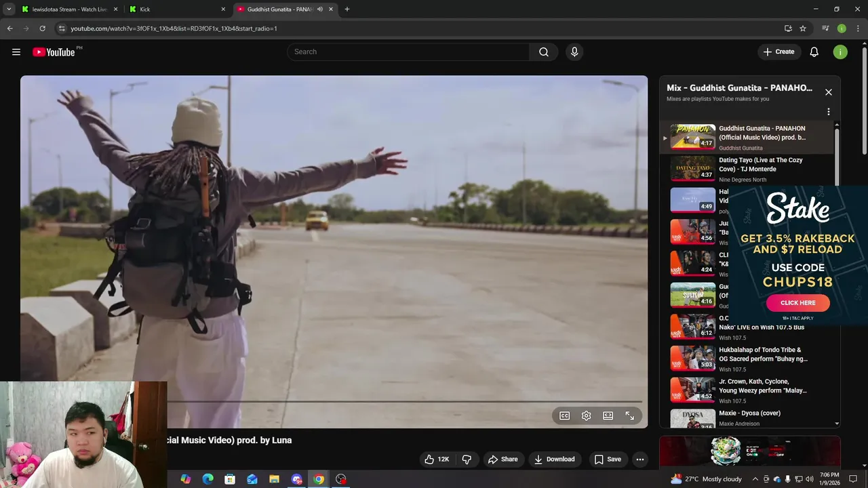Open Microsoft Store from taskbar

[x=230, y=479]
